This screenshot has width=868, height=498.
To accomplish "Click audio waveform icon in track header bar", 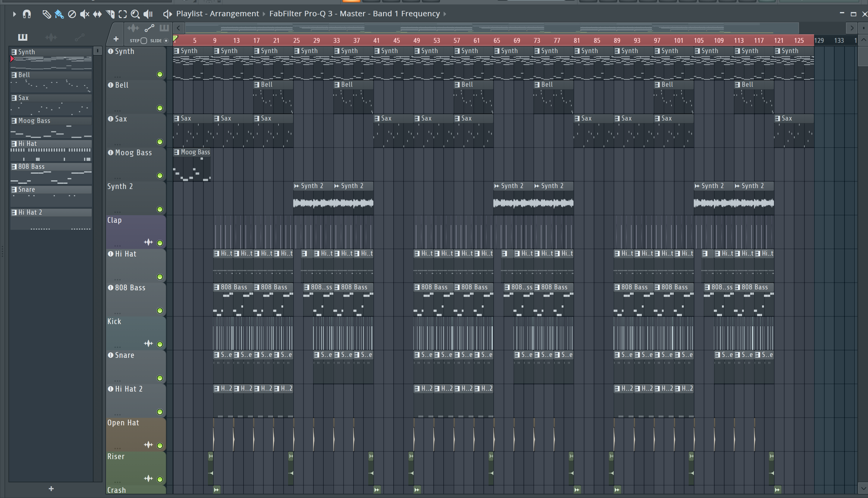I will (133, 28).
